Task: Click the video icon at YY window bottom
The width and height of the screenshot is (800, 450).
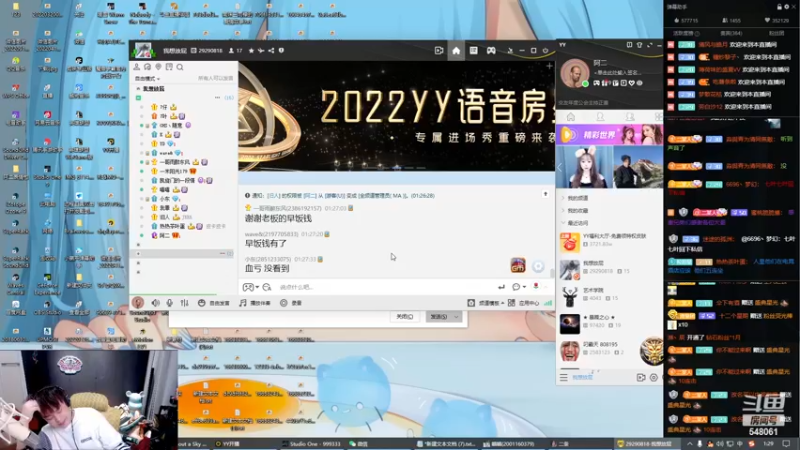Action: (x=641, y=378)
